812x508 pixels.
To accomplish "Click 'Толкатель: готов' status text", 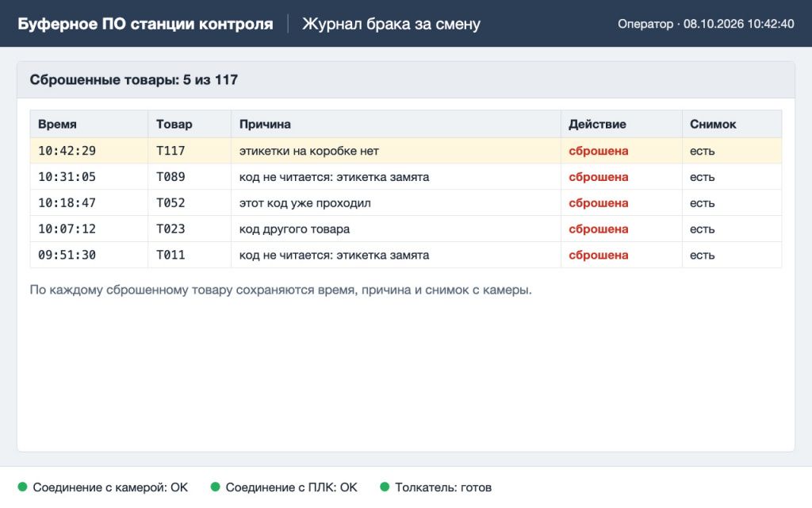I will 443,487.
